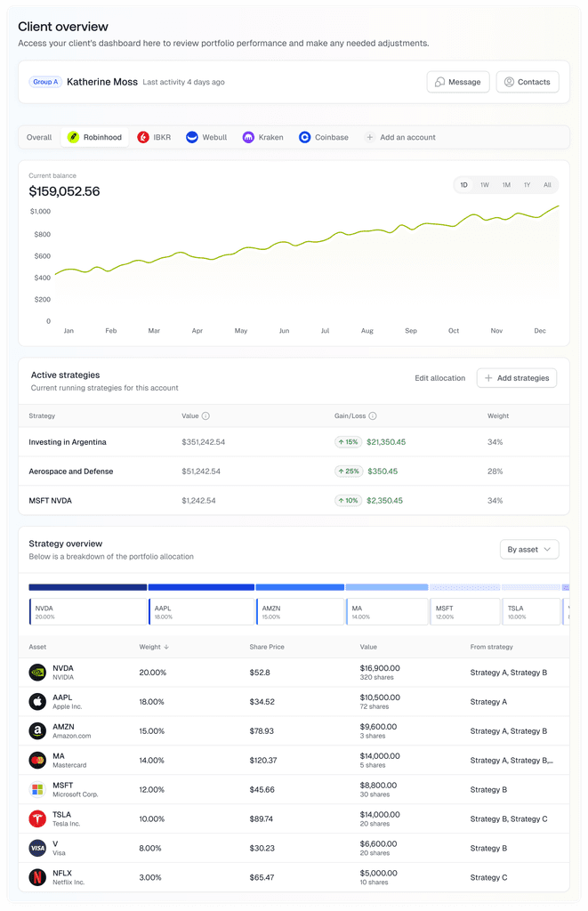Click the Katherine Moss client name
Image resolution: width=588 pixels, height=911 pixels.
point(102,82)
